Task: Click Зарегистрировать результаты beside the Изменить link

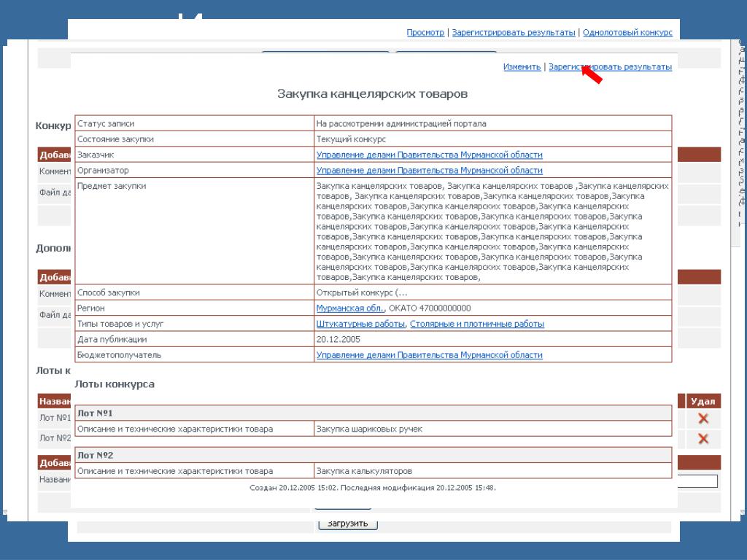Action: [610, 66]
